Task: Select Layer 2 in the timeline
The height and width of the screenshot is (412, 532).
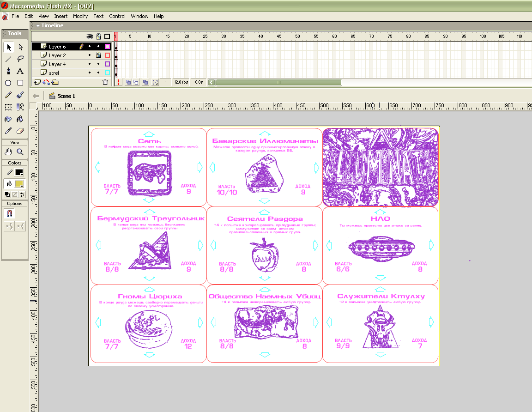Action: coord(57,55)
